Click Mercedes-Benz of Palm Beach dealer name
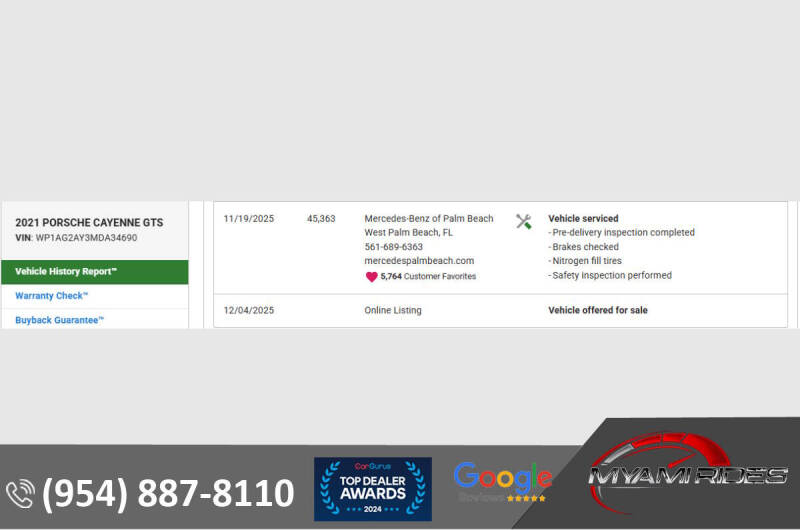This screenshot has width=800, height=530. (x=428, y=218)
